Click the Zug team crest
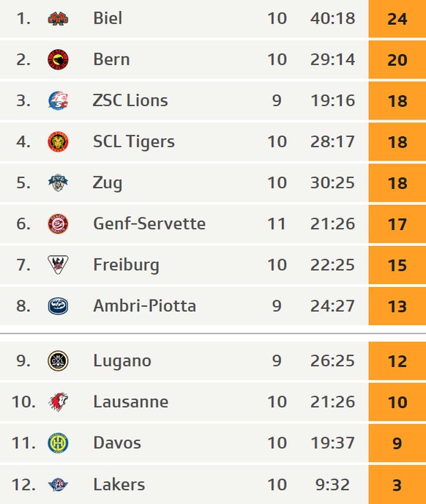The width and height of the screenshot is (426, 504). point(58,183)
